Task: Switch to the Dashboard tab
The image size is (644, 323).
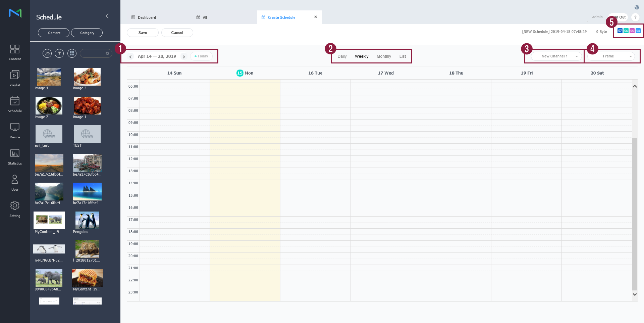Action: coord(147,17)
